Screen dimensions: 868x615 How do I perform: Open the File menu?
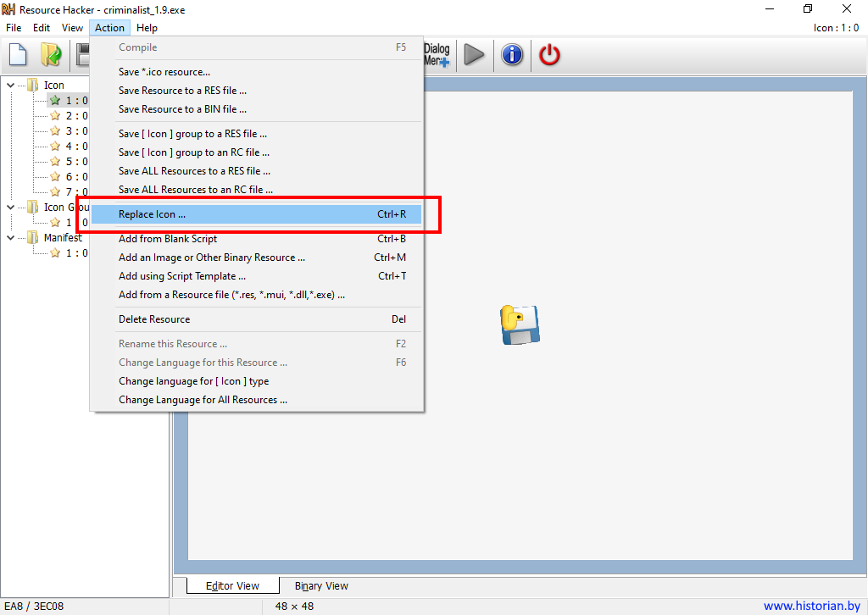coord(14,28)
